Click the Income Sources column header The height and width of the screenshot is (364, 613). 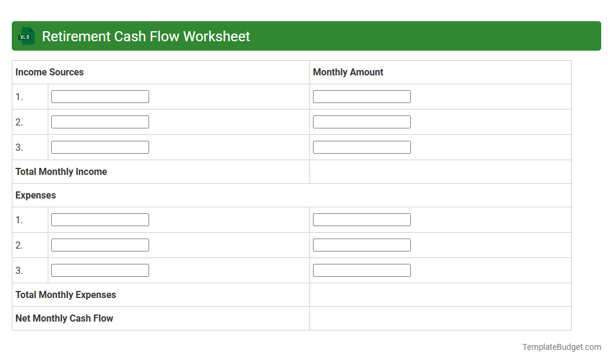click(x=50, y=72)
